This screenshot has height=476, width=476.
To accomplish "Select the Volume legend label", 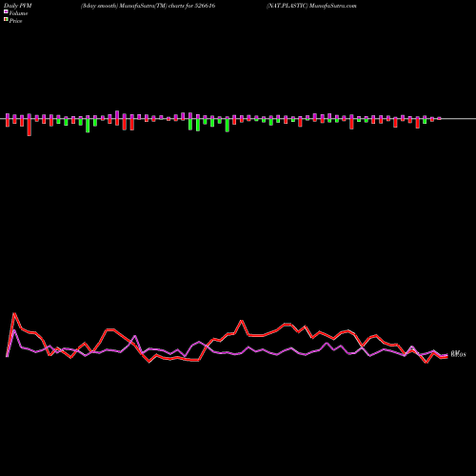I will click(x=18, y=13).
